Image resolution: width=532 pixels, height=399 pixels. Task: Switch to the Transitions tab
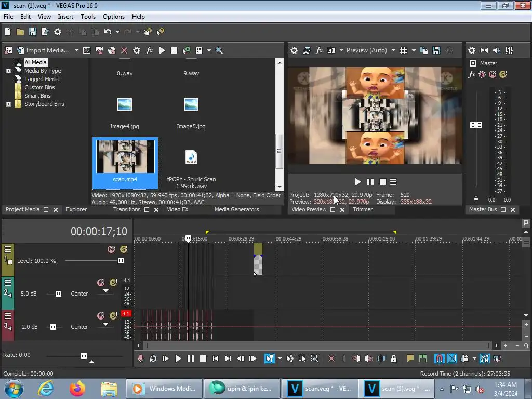click(127, 210)
